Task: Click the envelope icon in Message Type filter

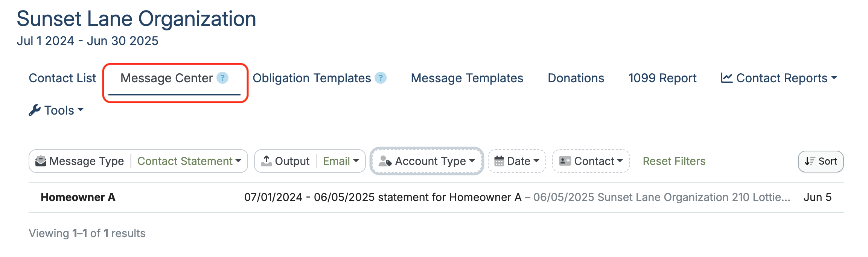Action: (x=41, y=161)
